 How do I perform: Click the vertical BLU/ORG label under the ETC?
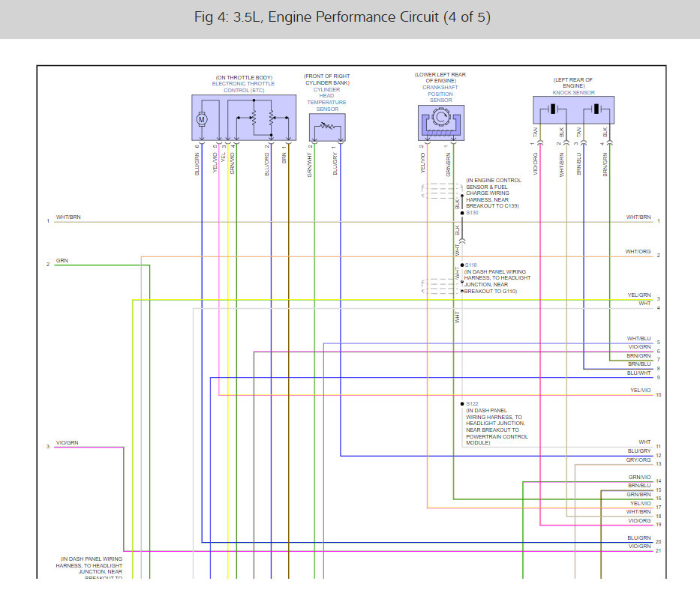(267, 164)
